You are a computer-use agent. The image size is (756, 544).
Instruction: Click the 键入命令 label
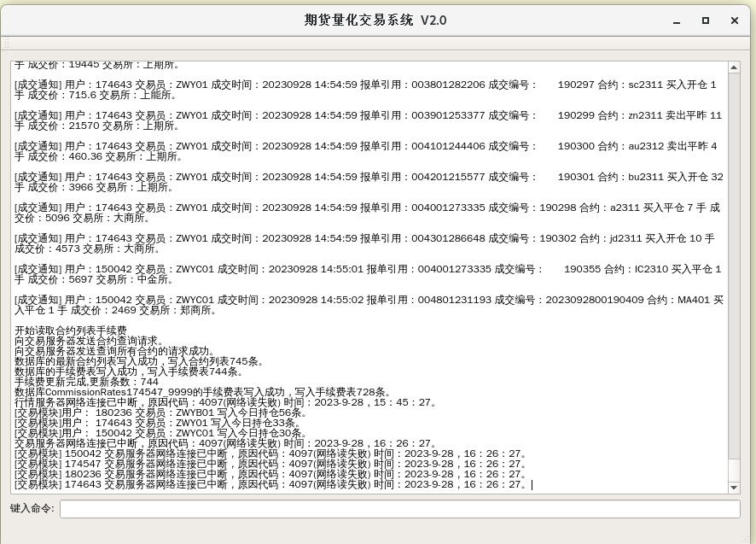point(32,509)
